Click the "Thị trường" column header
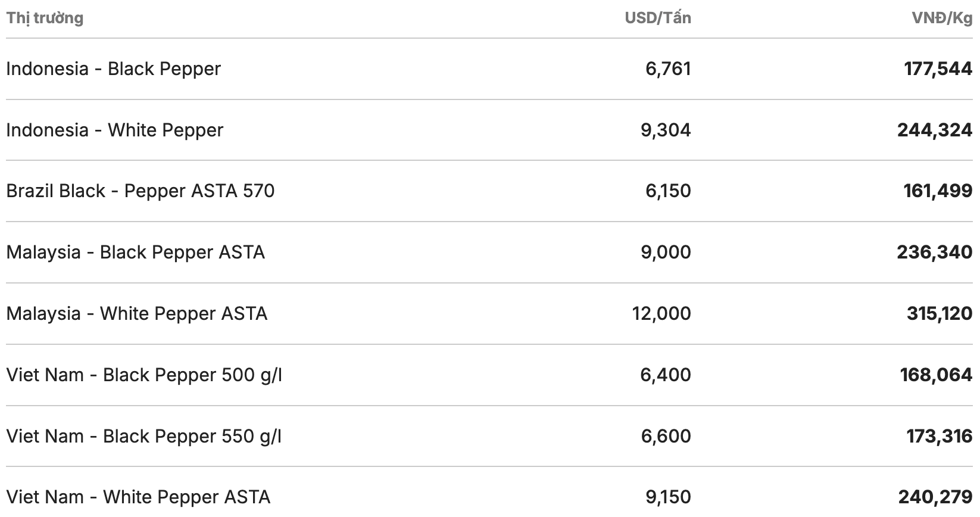Screen dimensions: 980x517 pyautogui.click(x=45, y=18)
